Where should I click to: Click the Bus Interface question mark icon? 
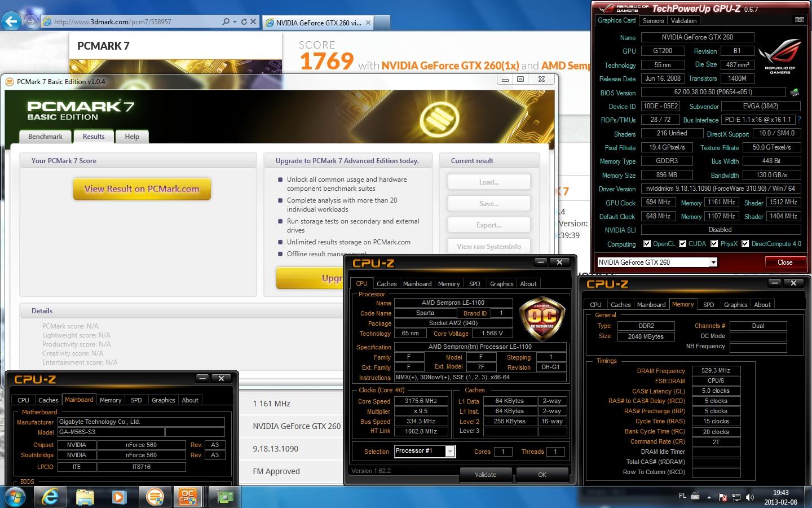pos(799,120)
